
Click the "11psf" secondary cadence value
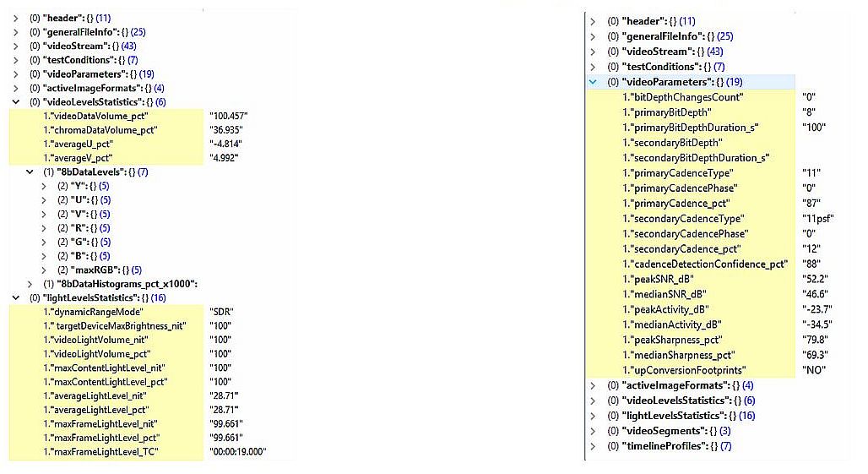(819, 218)
